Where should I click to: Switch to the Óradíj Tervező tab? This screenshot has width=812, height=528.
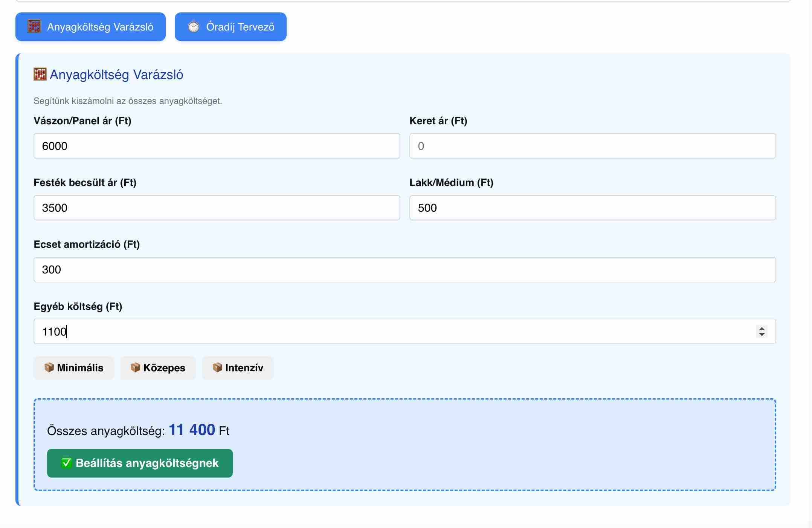click(230, 26)
